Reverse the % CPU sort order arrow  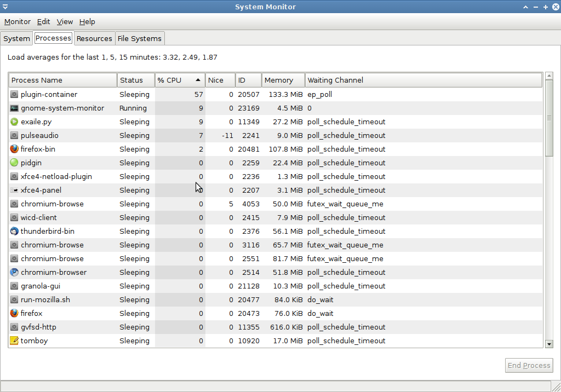pos(198,80)
